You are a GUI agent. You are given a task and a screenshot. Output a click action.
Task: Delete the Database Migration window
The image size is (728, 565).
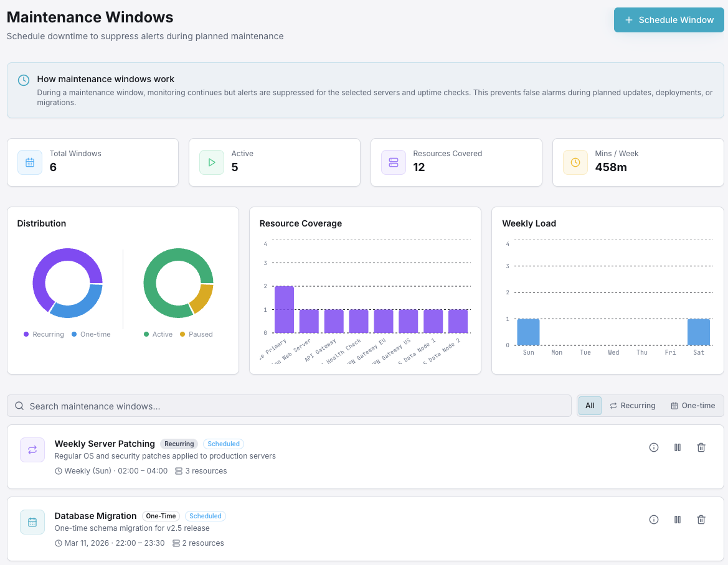701,520
